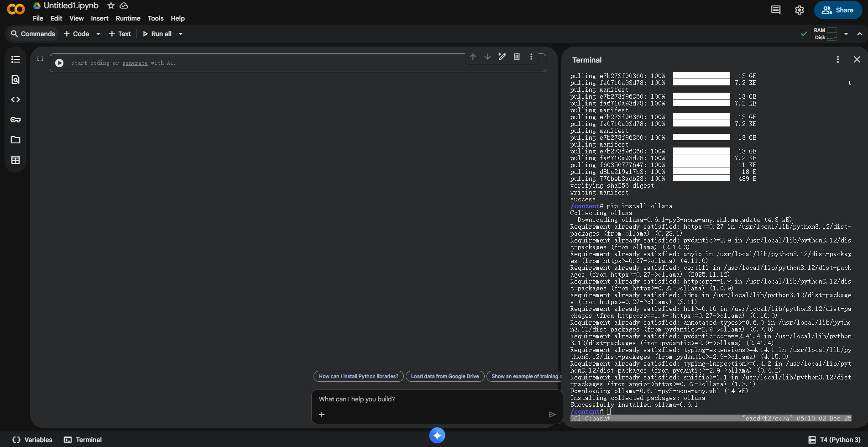This screenshot has height=447, width=868.
Task: Open the files folder panel
Action: click(x=16, y=140)
